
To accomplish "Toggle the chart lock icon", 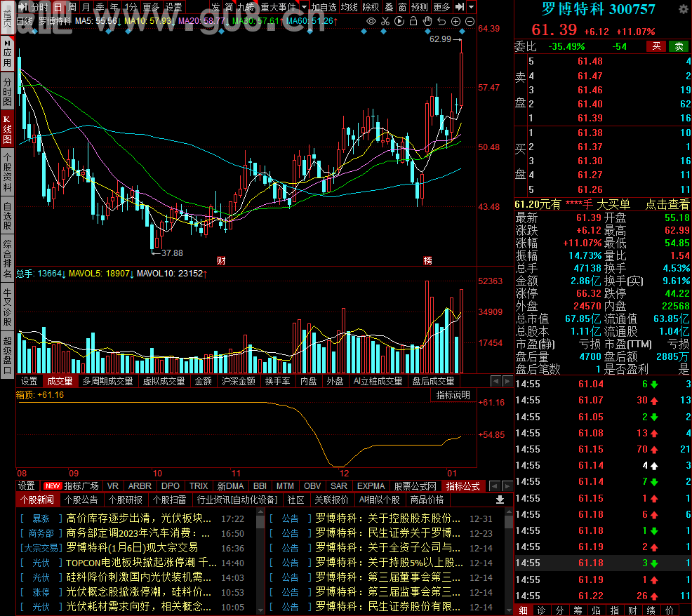I will [x=413, y=21].
